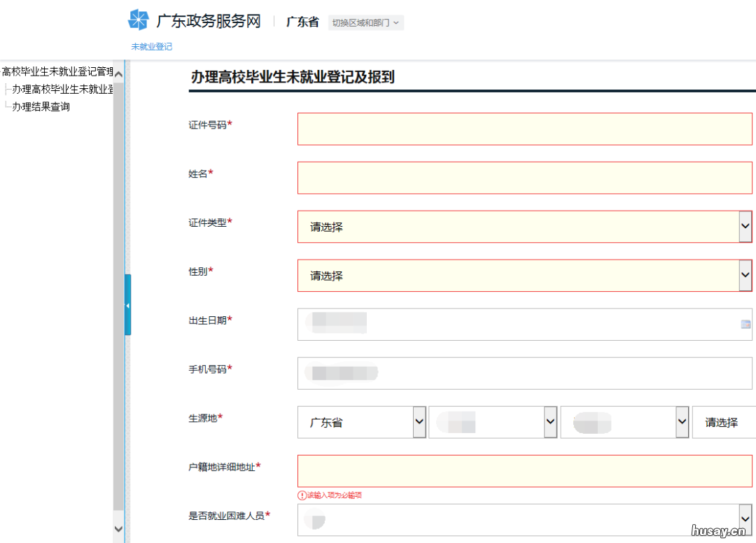
Task: Click the 手机号码 input field
Action: point(525,373)
